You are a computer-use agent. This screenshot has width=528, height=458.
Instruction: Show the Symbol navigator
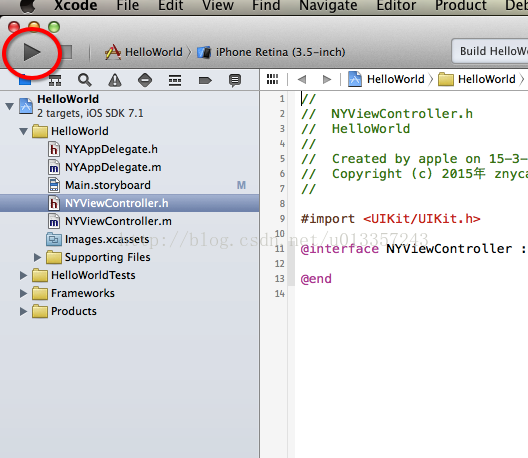point(55,80)
